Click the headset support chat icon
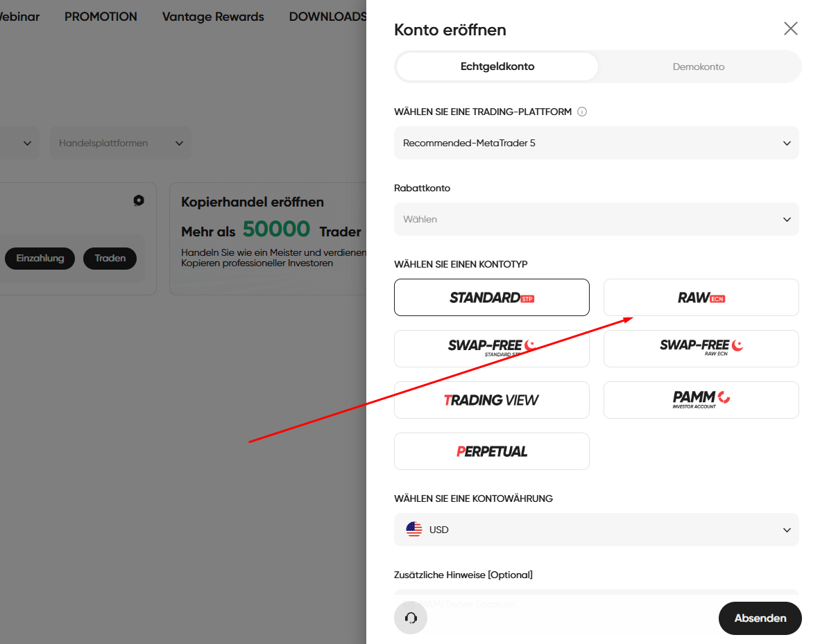This screenshot has width=820, height=644. pos(411,618)
